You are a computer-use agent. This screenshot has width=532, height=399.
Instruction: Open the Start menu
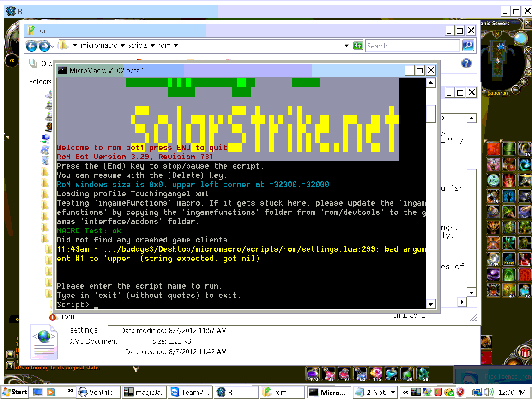(x=15, y=392)
